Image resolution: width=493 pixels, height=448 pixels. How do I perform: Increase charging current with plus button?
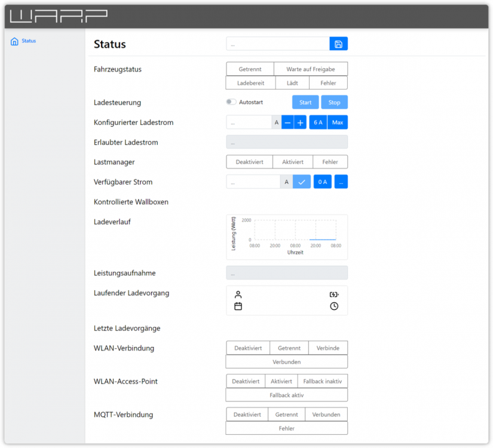(300, 122)
